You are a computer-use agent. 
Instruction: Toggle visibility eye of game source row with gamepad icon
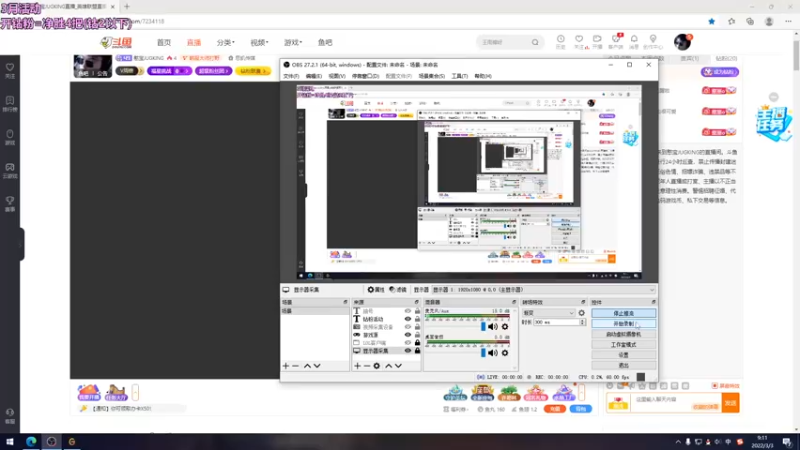click(x=408, y=335)
